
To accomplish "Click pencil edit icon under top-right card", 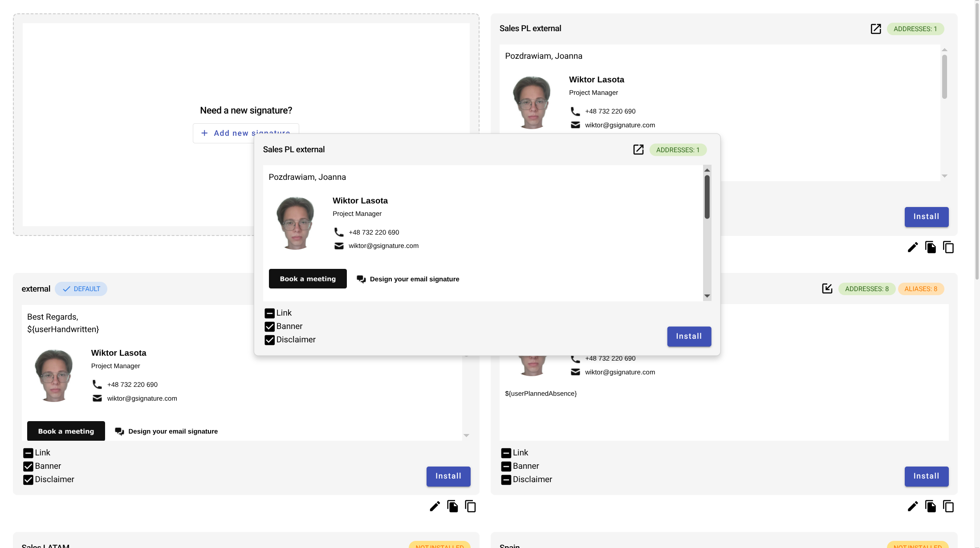I will (x=912, y=247).
